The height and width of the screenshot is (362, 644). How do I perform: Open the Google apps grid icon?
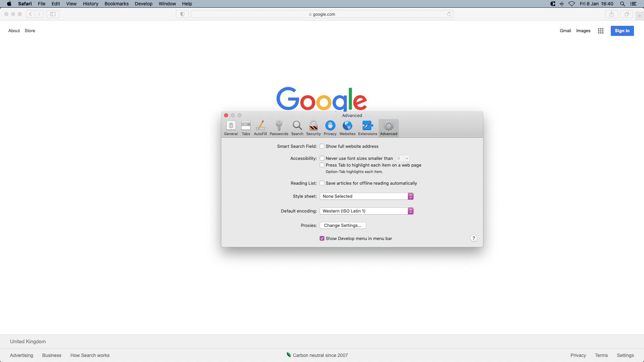click(600, 31)
